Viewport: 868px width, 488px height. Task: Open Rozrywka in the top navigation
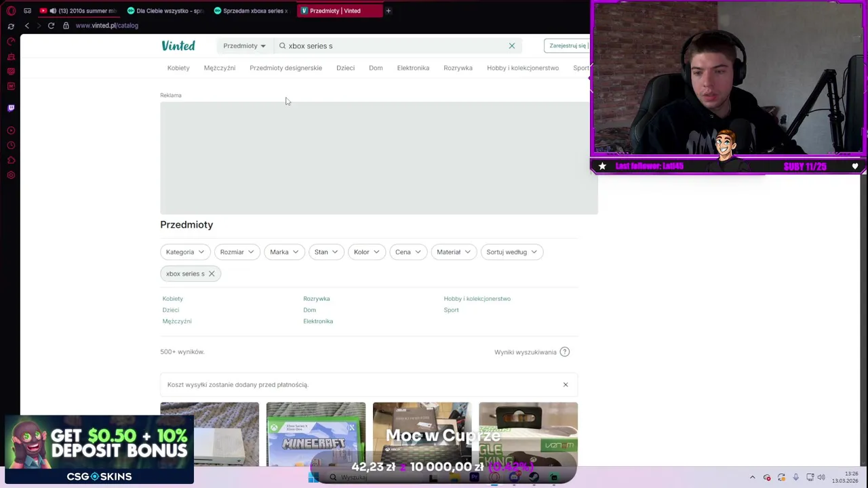tap(458, 68)
